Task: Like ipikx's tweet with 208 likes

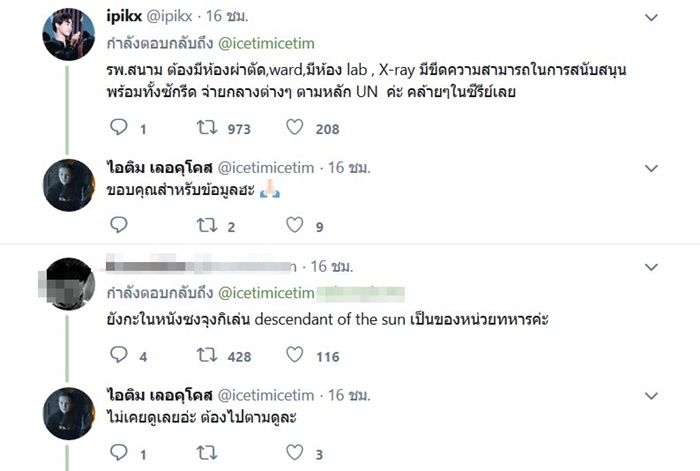Action: click(295, 128)
